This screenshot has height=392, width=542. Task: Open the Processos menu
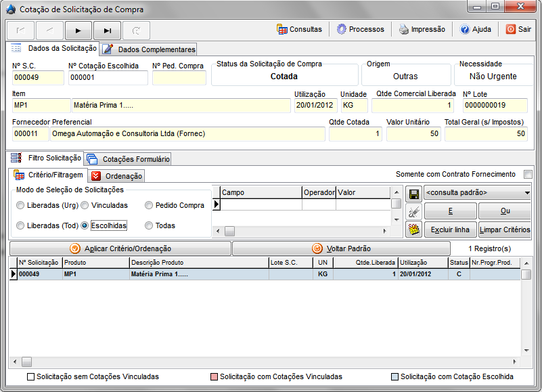coord(360,30)
